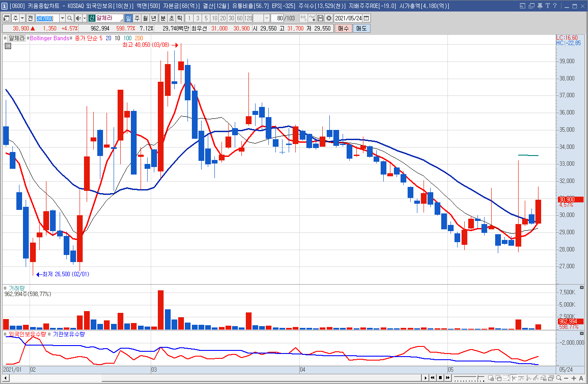Click the fast-forward button in bottom bar
This screenshot has height=384, width=588.
[x=447, y=378]
